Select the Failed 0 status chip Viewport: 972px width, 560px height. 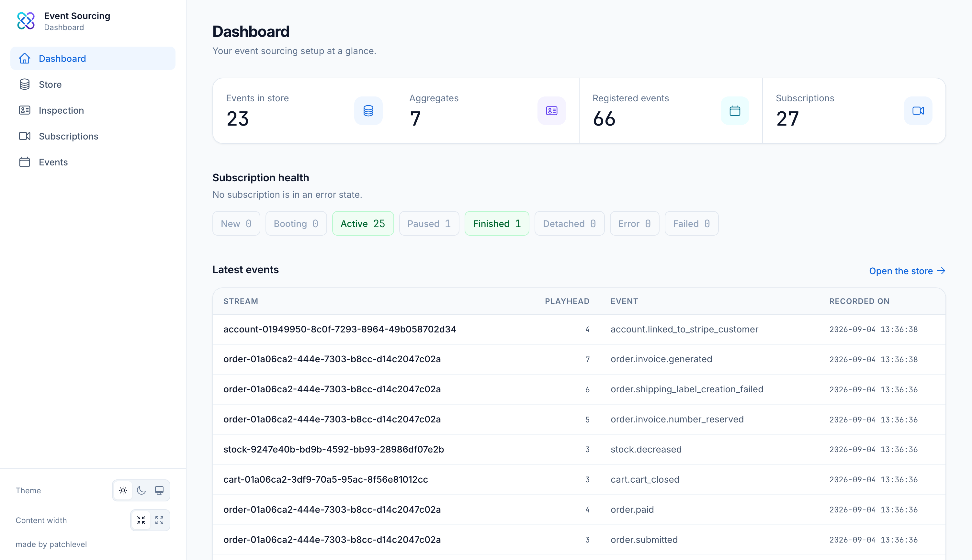point(691,223)
